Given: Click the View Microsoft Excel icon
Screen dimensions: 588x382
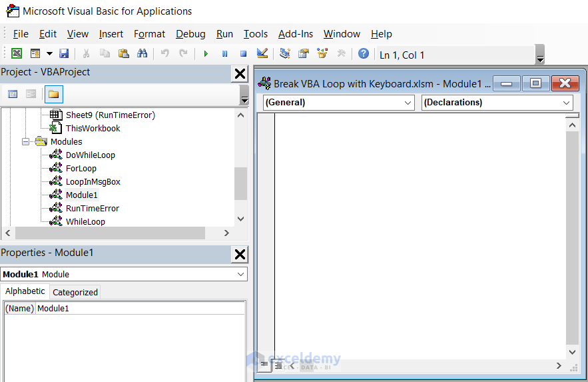Looking at the screenshot, I should (17, 53).
